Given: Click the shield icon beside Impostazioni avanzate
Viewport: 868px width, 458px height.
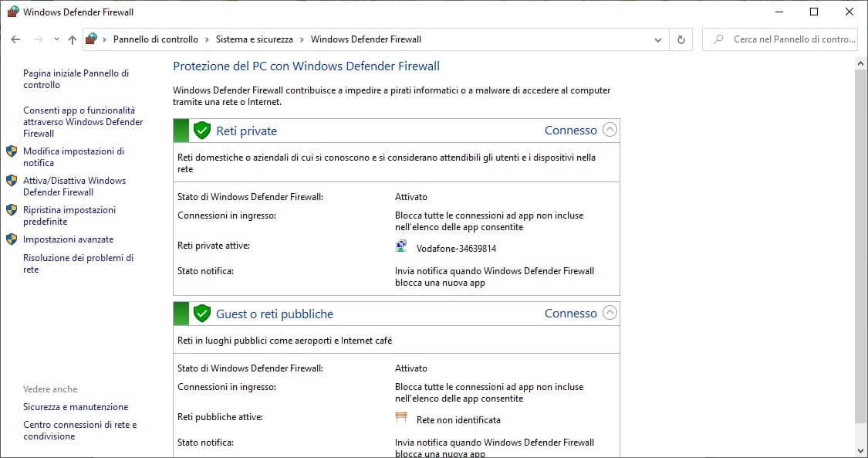Looking at the screenshot, I should tap(11, 239).
